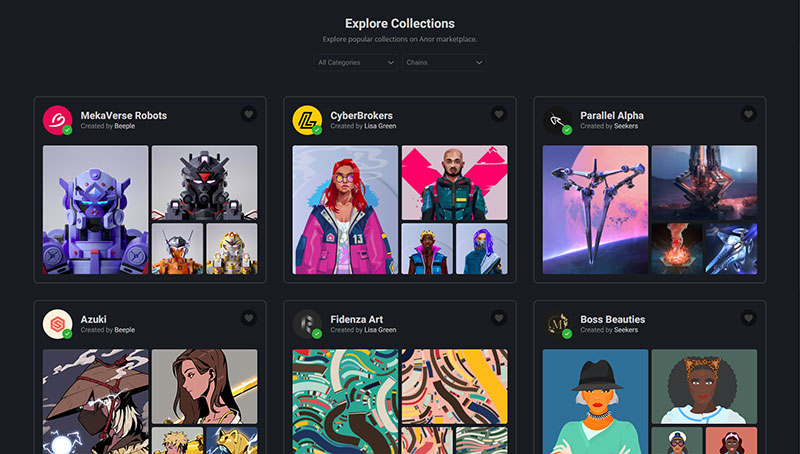Open the woman with leopard headband image

[705, 387]
